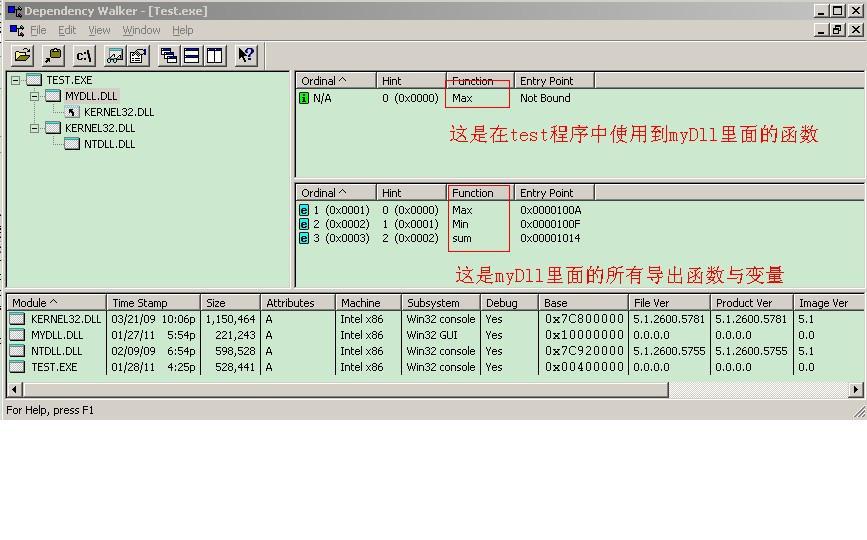Image resolution: width=867 pixels, height=540 pixels.
Task: Click entry point 0x0000100A
Action: [x=551, y=210]
